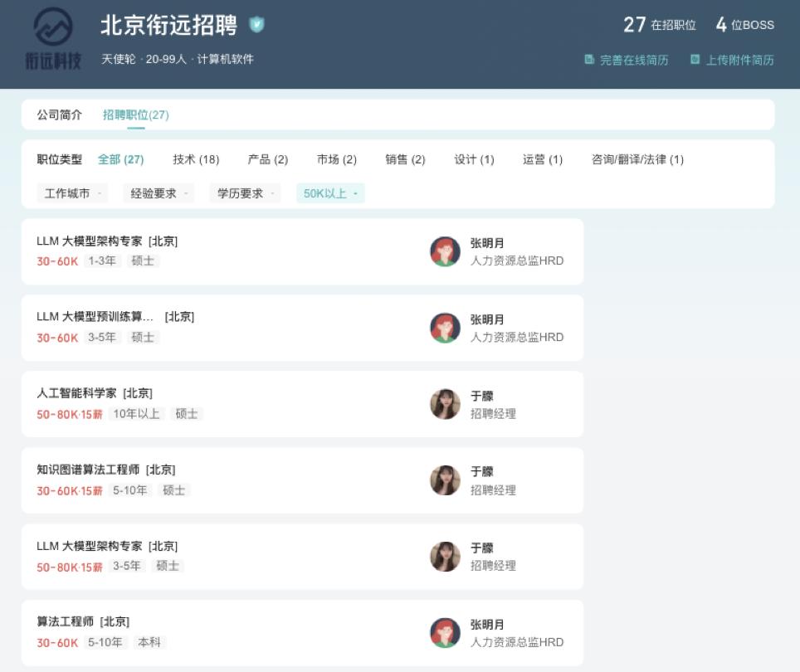Image resolution: width=800 pixels, height=672 pixels.
Task: Open the 经验要求 filter dropdown
Action: point(159,193)
